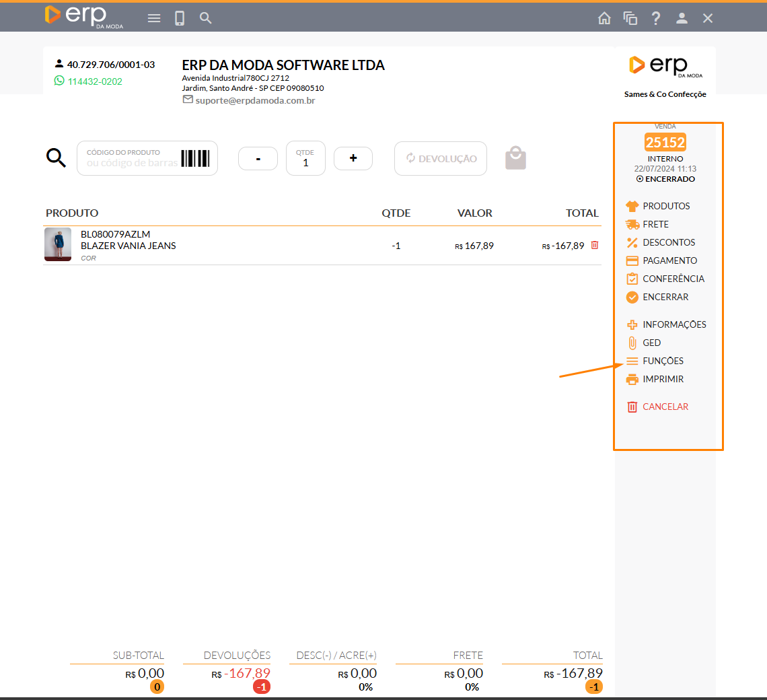767x700 pixels.
Task: Click the large product search magnifier
Action: (x=56, y=158)
